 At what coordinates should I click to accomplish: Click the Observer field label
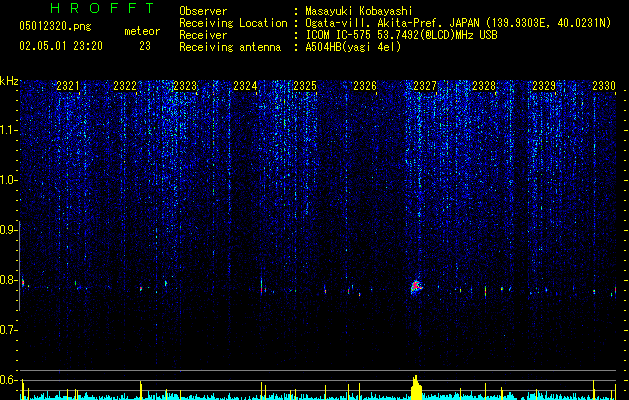coord(203,11)
